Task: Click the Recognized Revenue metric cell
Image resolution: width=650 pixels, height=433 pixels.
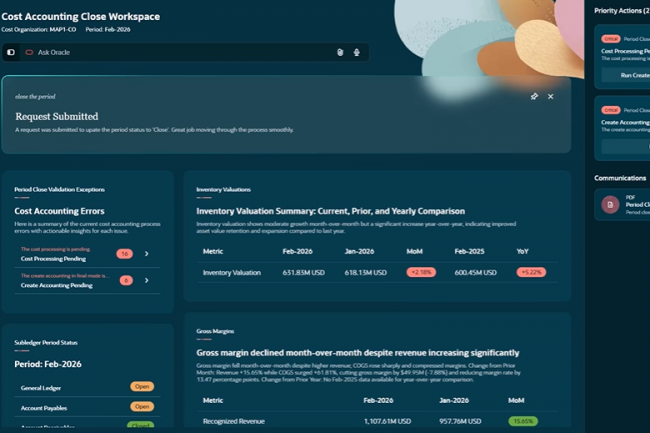Action: tap(234, 421)
